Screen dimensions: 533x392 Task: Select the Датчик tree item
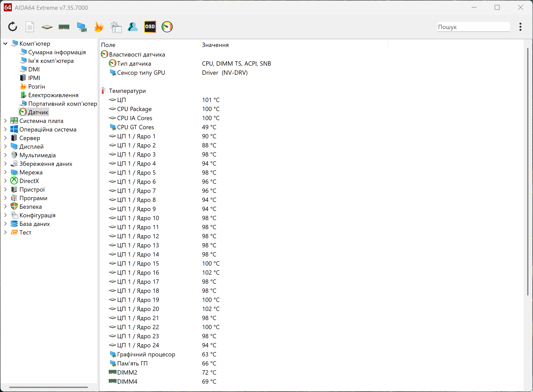pyautogui.click(x=38, y=112)
